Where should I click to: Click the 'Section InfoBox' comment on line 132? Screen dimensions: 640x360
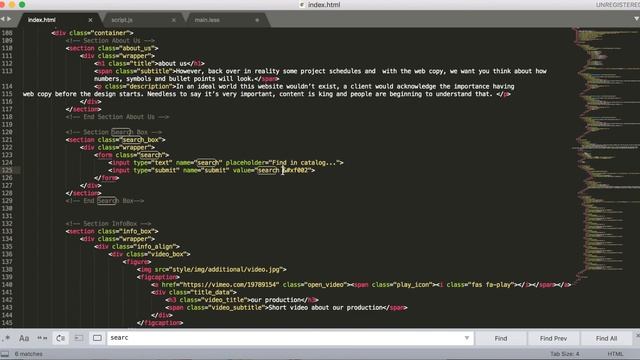[x=110, y=224]
